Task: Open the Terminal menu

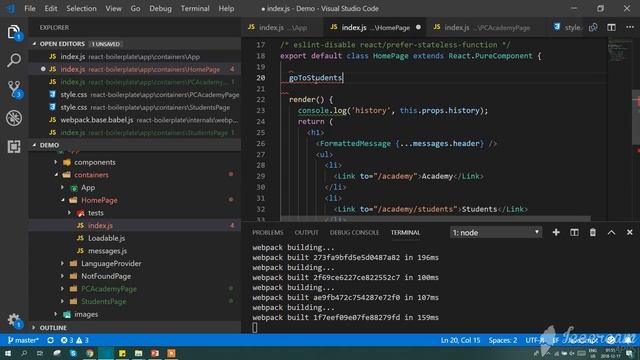Action: click(195, 8)
